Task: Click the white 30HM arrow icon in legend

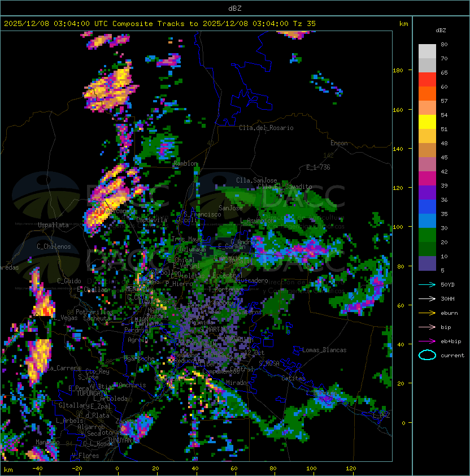Action: [427, 298]
